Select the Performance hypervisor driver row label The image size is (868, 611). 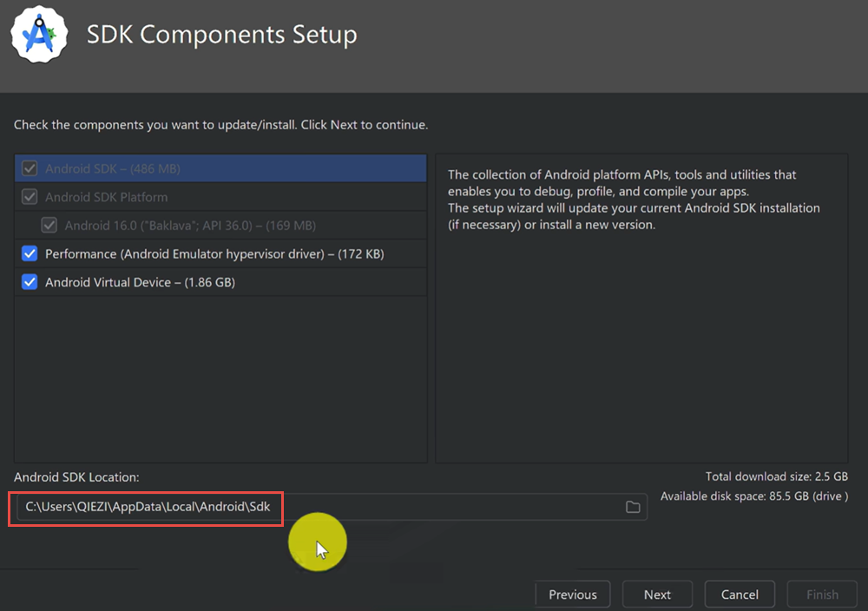point(214,254)
